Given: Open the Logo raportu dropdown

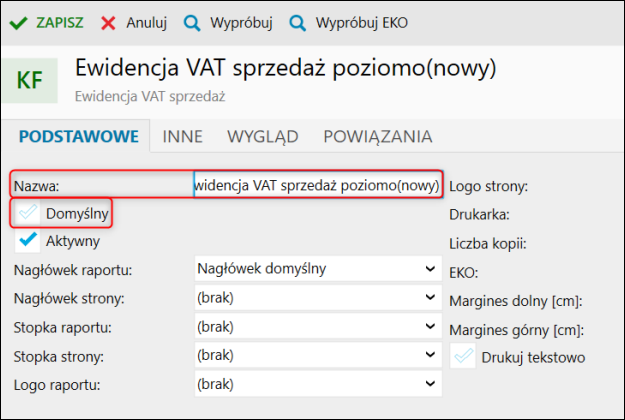Looking at the screenshot, I should click(311, 384).
